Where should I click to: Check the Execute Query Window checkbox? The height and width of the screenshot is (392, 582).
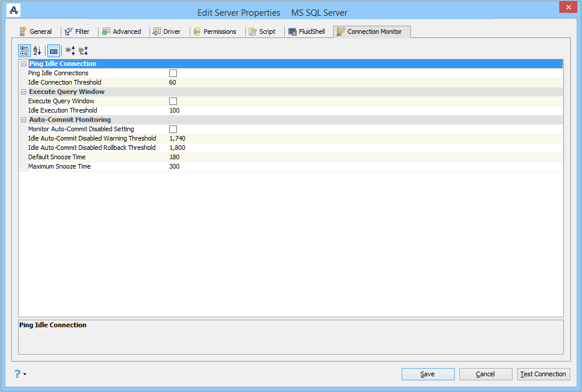173,101
